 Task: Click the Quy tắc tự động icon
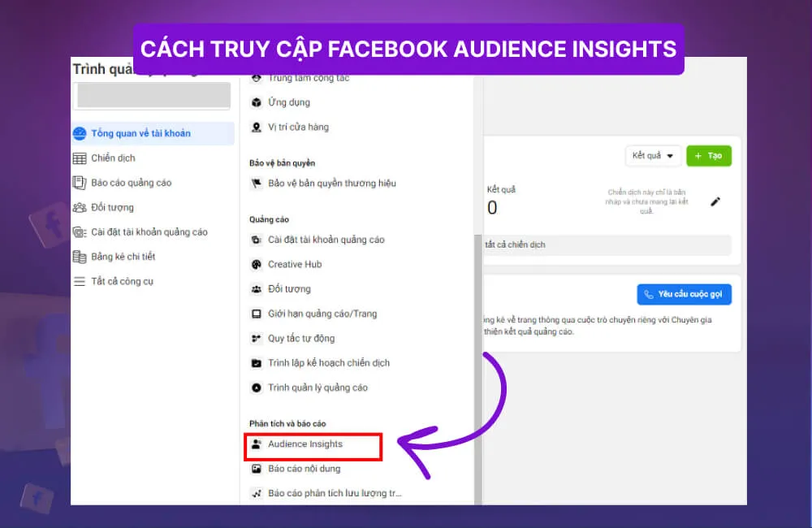256,338
